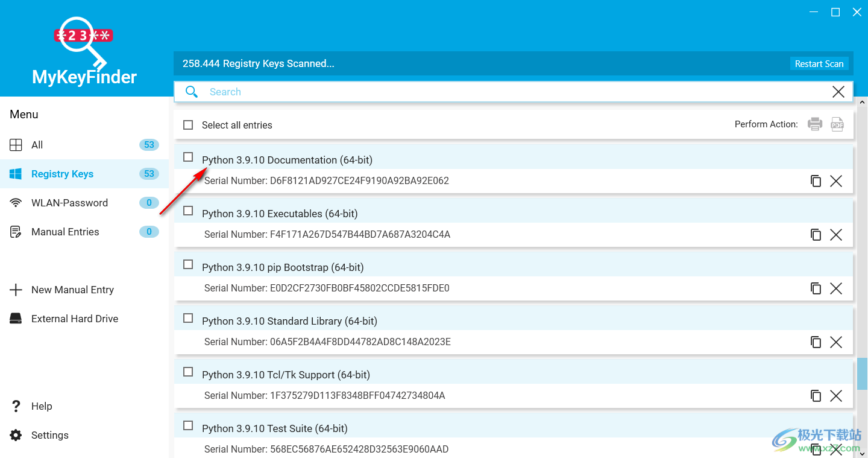The image size is (868, 458).
Task: Check the Python 3.9.10 Documentation entry checkbox
Action: [x=188, y=157]
